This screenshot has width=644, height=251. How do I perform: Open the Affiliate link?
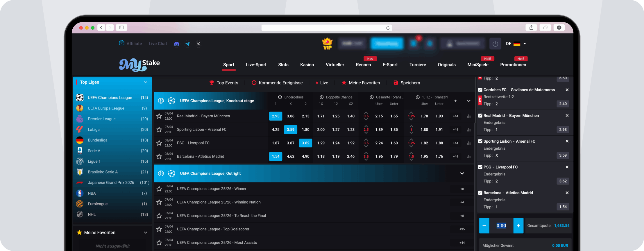click(130, 44)
